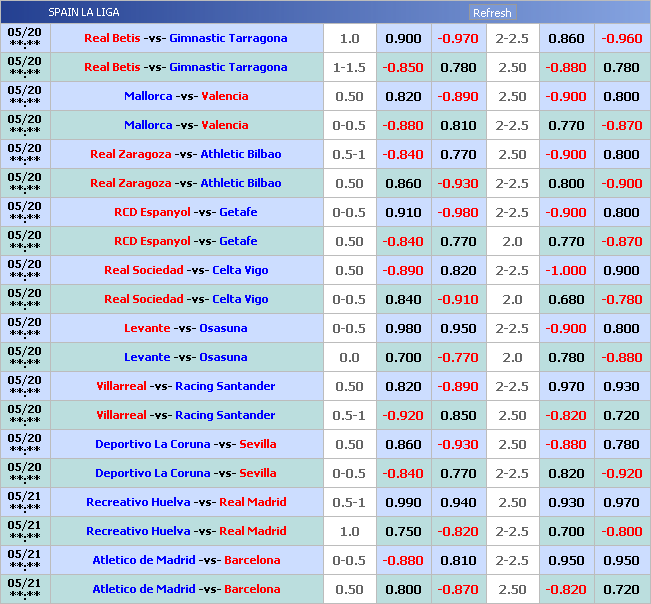Click the 0.900 odds for Real Betis
Screen dimensions: 651x604
click(403, 39)
